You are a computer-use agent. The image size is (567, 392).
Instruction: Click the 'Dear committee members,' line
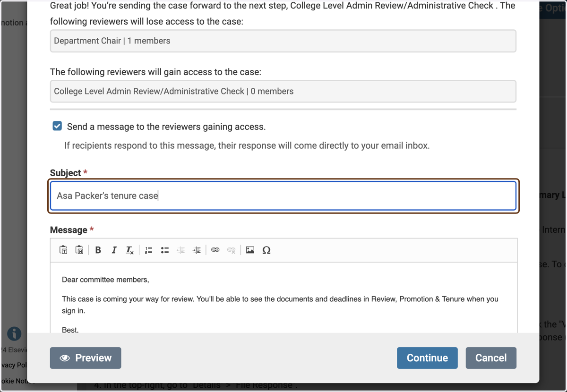(x=105, y=280)
